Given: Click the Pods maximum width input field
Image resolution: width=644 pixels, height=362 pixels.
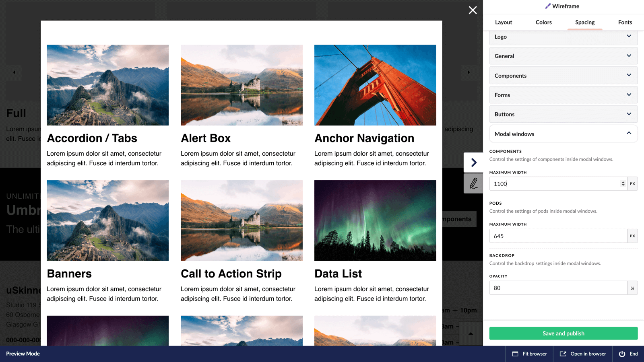Looking at the screenshot, I should point(555,236).
